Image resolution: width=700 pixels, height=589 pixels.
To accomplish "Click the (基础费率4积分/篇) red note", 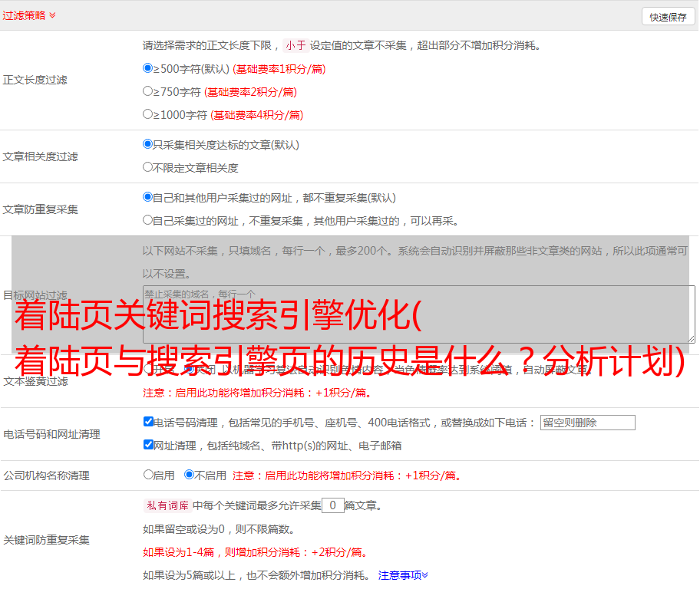I will [x=256, y=115].
